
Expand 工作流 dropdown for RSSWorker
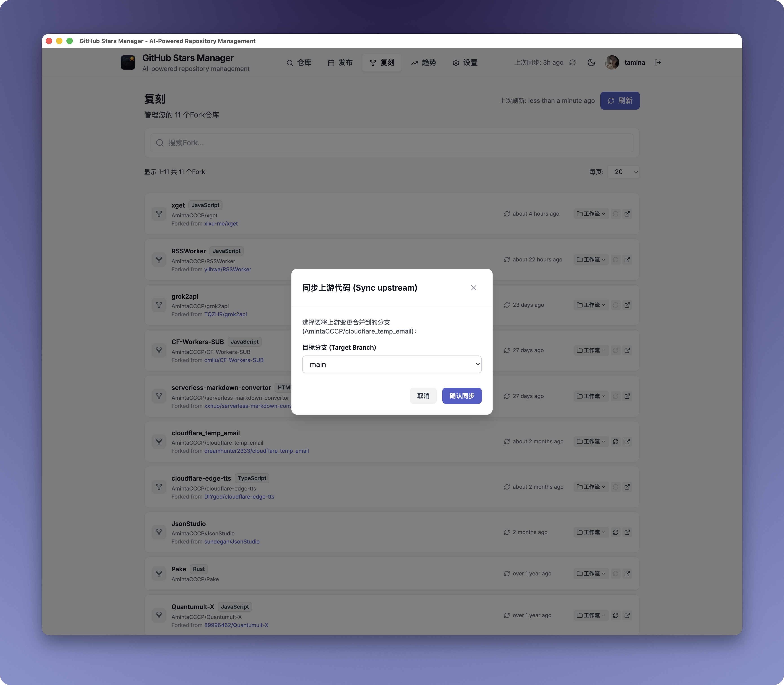[591, 260]
